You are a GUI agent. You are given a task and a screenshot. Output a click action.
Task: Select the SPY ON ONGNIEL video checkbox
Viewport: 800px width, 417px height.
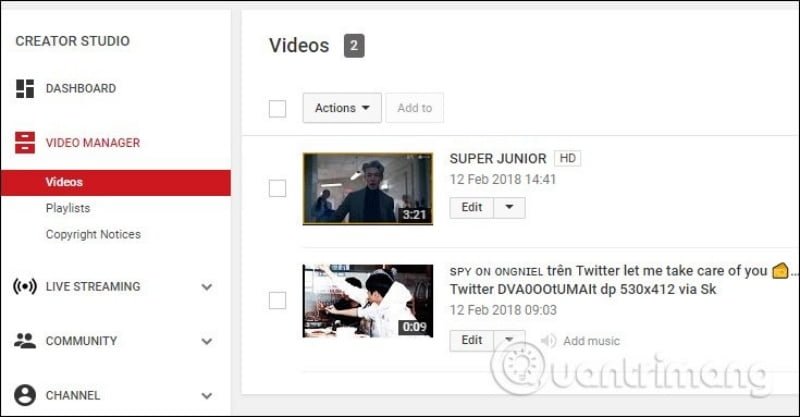[x=277, y=300]
